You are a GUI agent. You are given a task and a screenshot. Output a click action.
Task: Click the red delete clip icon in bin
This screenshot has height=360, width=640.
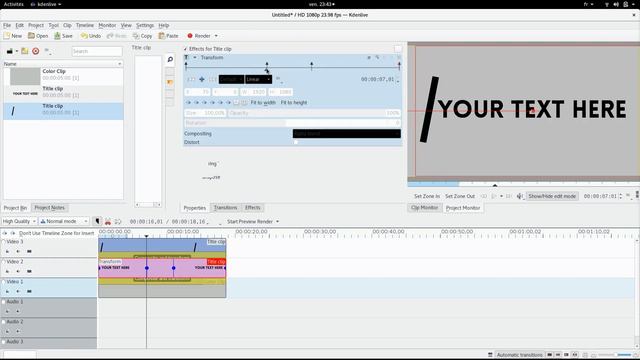point(36,51)
